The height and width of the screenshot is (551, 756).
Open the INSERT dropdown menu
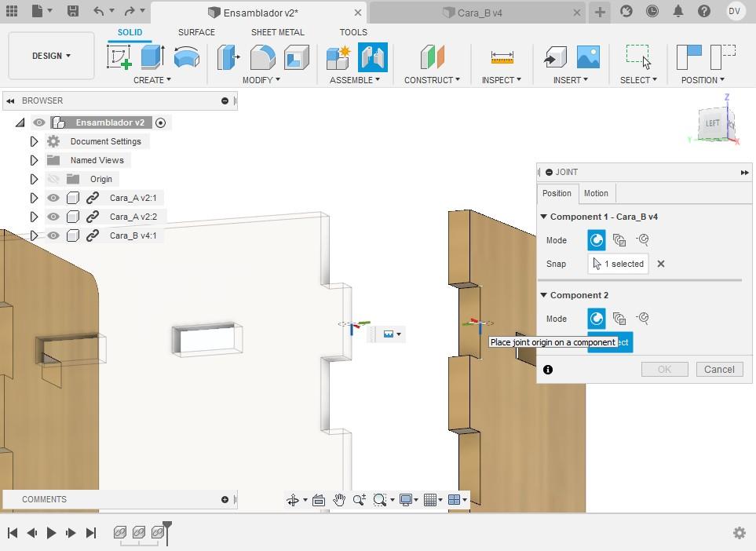(571, 80)
